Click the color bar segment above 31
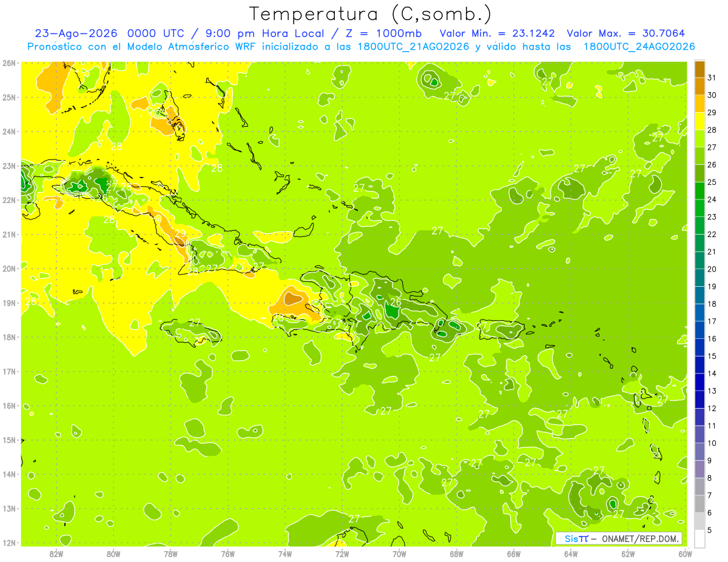 [699, 70]
